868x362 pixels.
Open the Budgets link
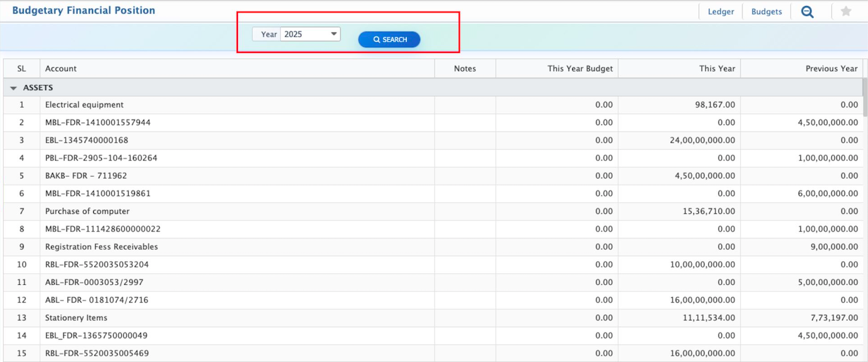click(766, 12)
